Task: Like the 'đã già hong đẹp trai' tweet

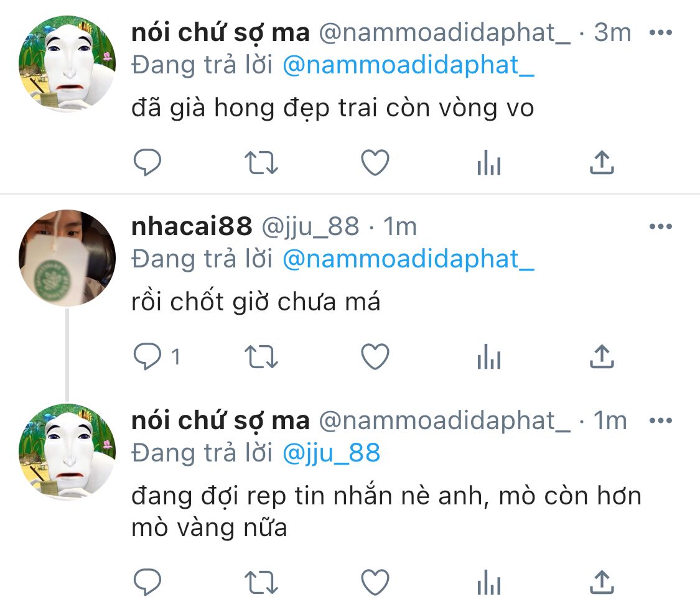Action: (x=375, y=162)
